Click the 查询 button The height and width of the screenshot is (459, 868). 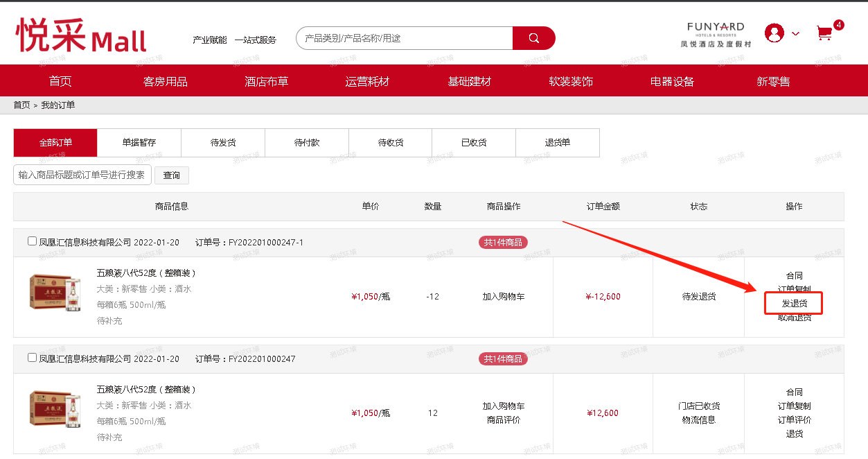point(172,175)
